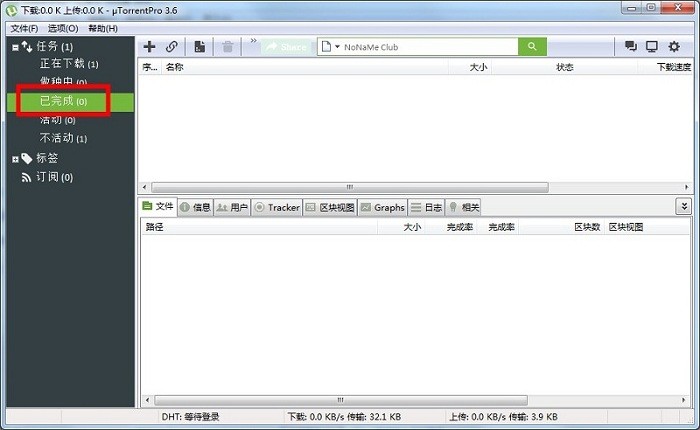700x430 pixels.
Task: Expand the 标签 tree node
Action: [x=15, y=159]
